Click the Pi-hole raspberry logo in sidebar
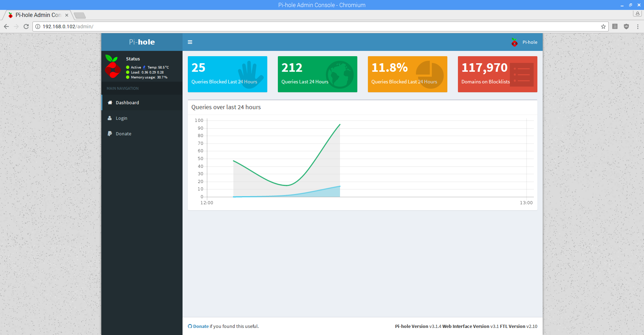The image size is (644, 335). pyautogui.click(x=113, y=66)
